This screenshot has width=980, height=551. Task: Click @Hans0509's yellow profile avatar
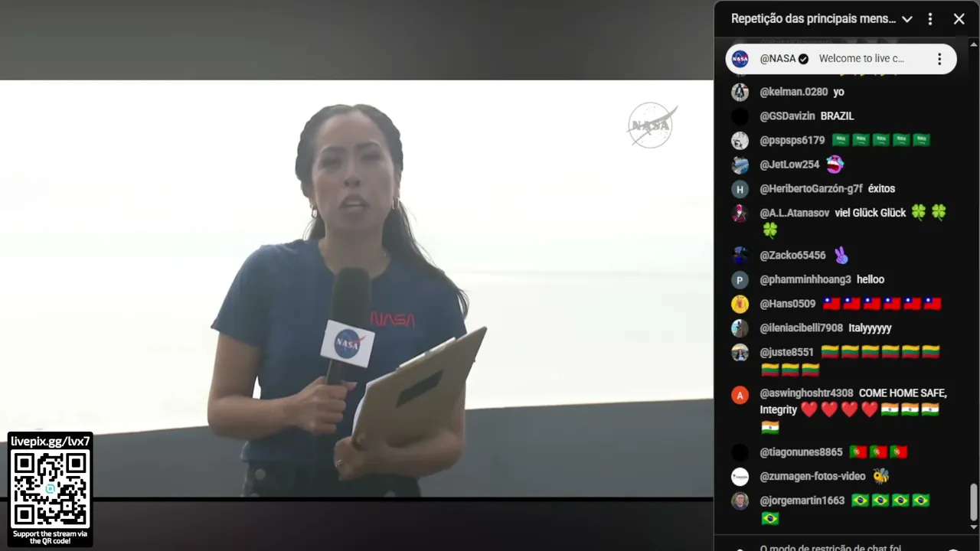[x=740, y=304]
